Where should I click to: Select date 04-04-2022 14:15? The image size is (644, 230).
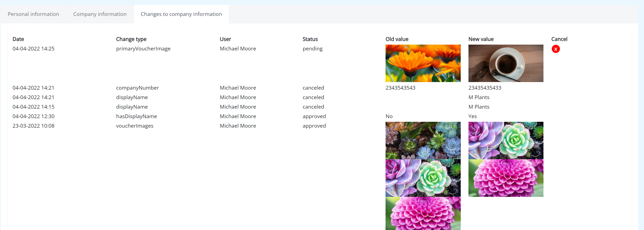tap(34, 107)
